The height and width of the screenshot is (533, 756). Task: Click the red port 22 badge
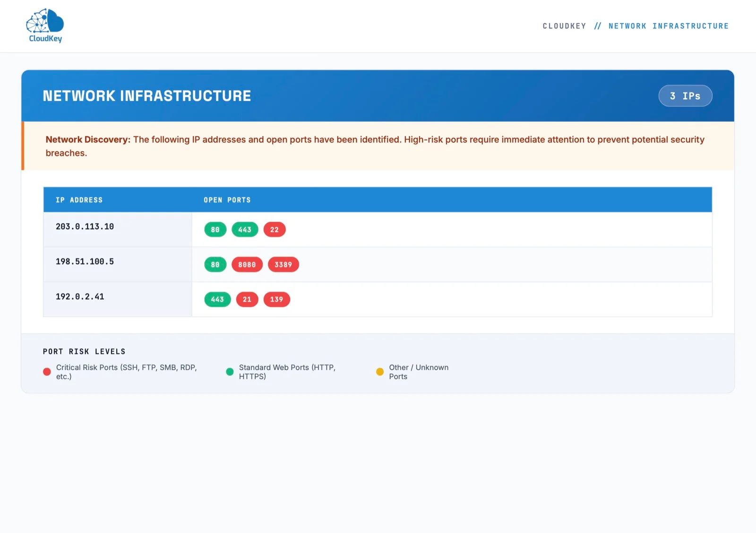[x=275, y=229]
